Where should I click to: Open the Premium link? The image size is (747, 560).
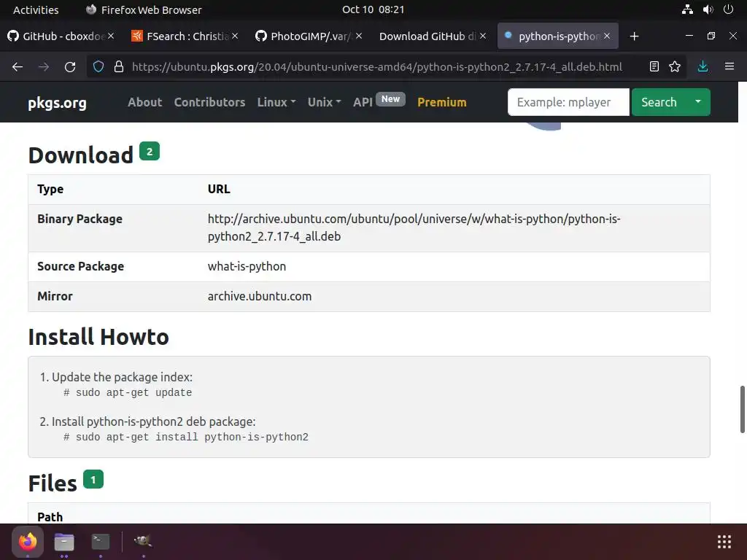[x=441, y=102]
